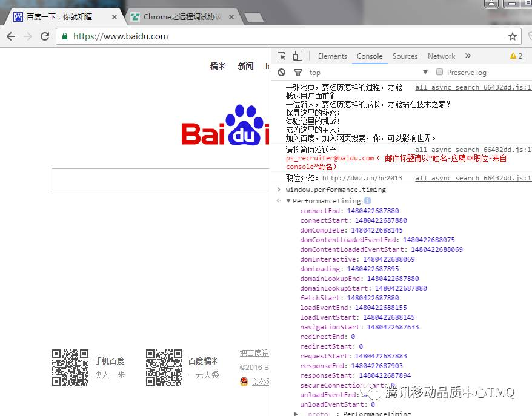The width and height of the screenshot is (532, 416).
Task: Open the http://dwz.cn/hr2013 link
Action: click(362, 178)
